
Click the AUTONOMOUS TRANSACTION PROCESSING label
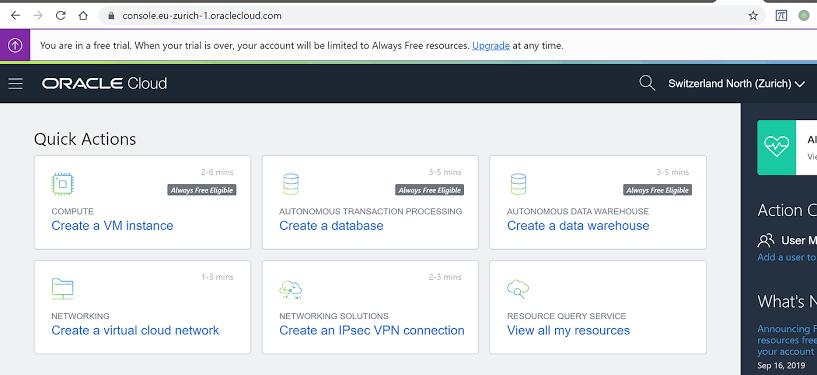[370, 211]
